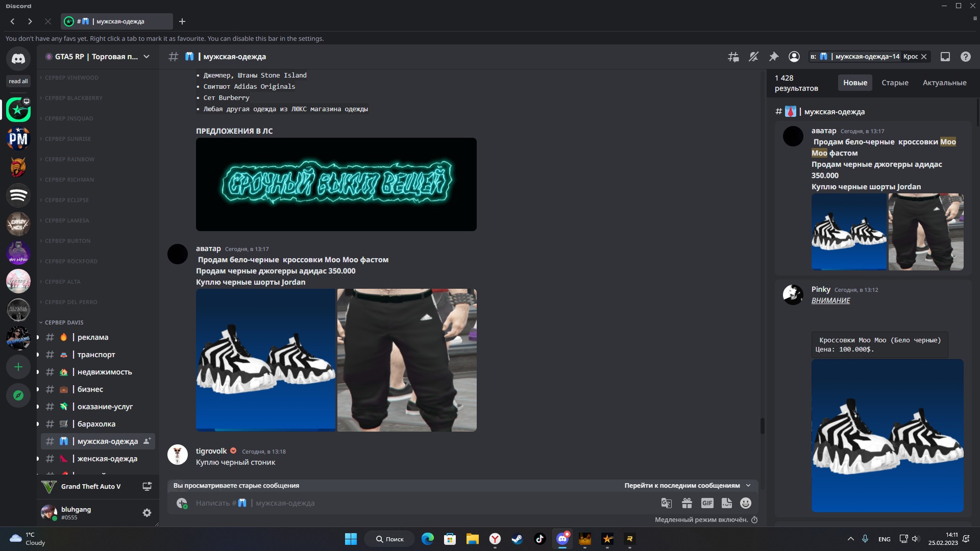This screenshot has height=551, width=980.
Task: Expand СЕРВЕР SUNRISE category
Action: (67, 139)
